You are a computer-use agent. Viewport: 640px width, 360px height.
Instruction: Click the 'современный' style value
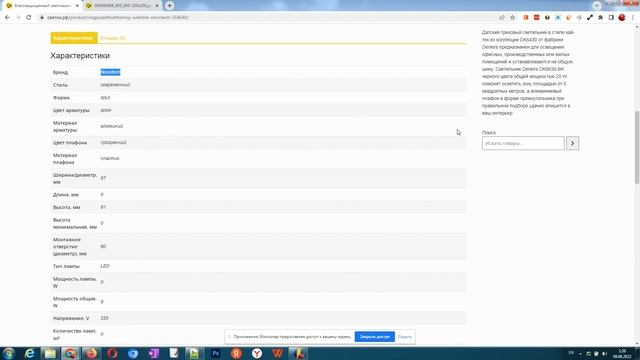(x=115, y=85)
